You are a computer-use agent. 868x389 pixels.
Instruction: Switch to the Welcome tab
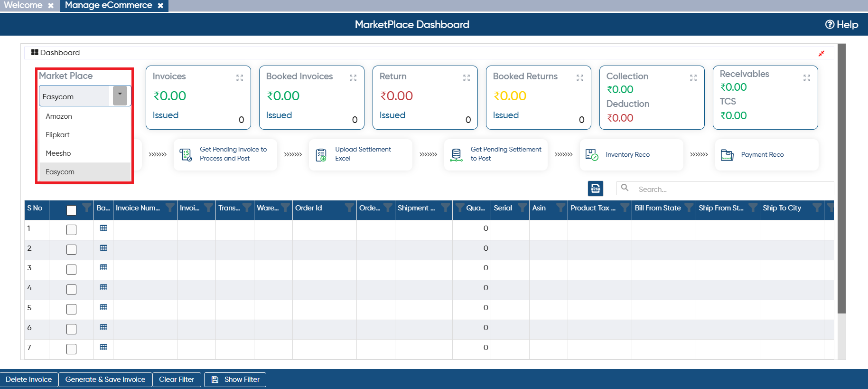[23, 5]
